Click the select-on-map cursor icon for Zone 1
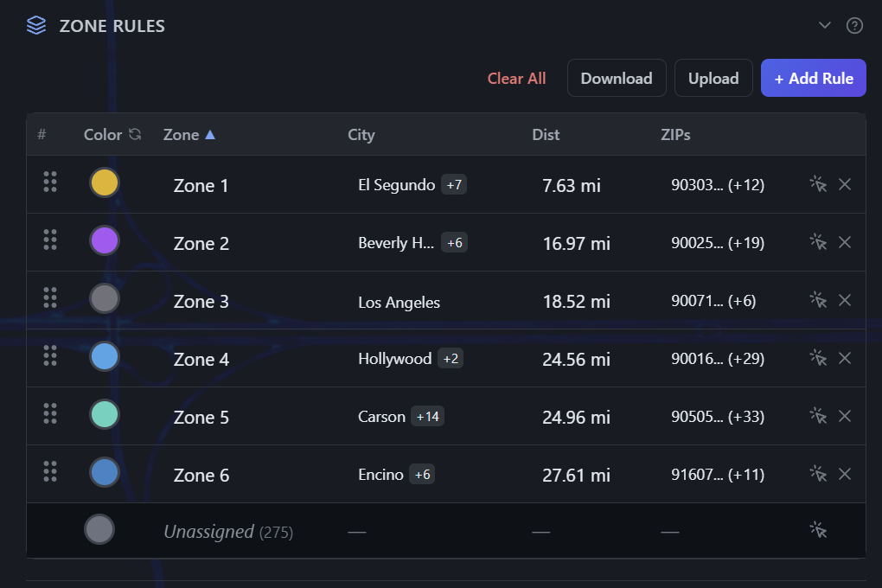This screenshot has width=882, height=588. point(818,184)
